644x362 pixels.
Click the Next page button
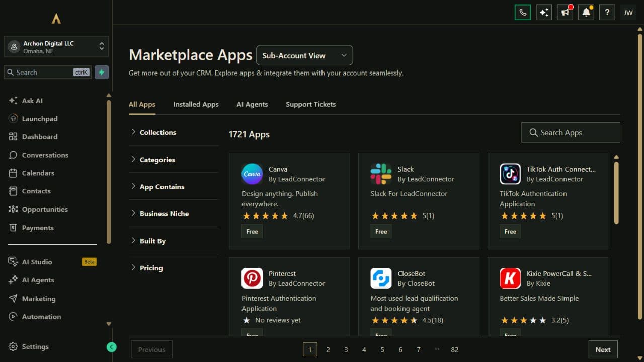click(x=603, y=349)
